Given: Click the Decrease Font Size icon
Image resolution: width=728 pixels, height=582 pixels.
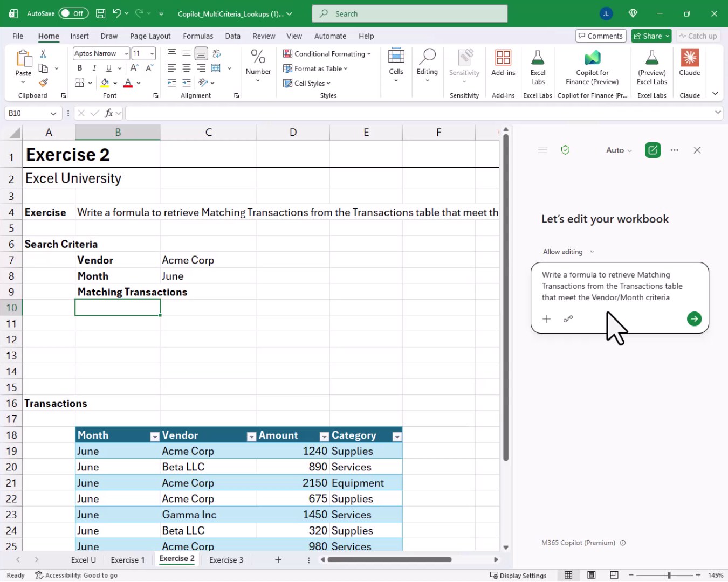Looking at the screenshot, I should pos(149,68).
